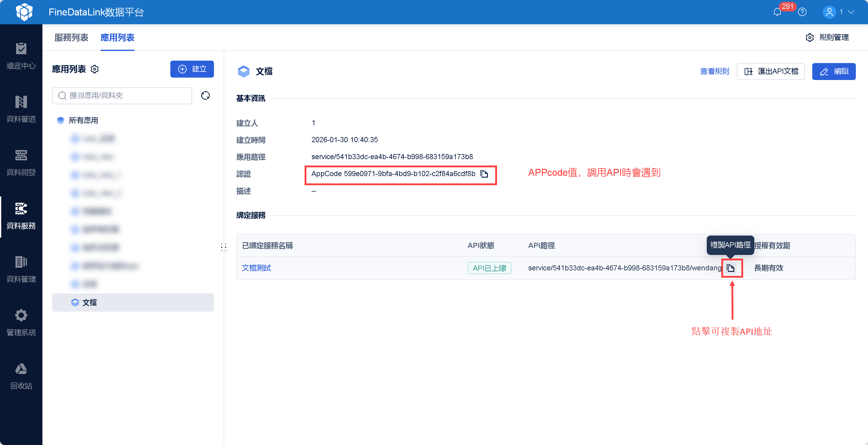
Task: Click the 匯出API文檔 button
Action: pos(771,72)
